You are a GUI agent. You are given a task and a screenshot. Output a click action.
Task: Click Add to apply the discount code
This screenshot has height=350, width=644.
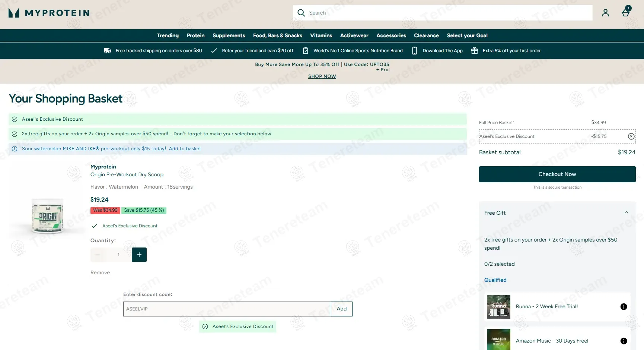tap(341, 309)
